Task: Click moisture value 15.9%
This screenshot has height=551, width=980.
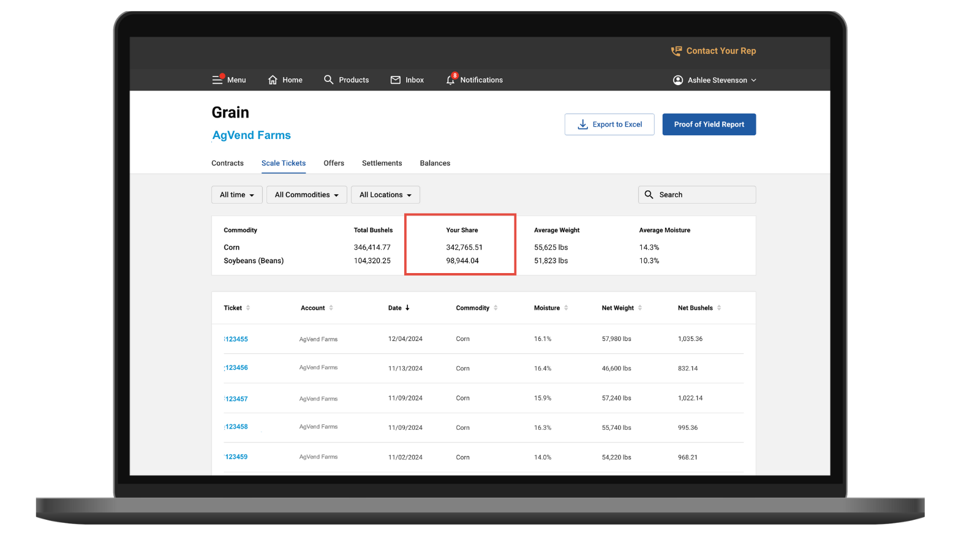Action: (543, 398)
